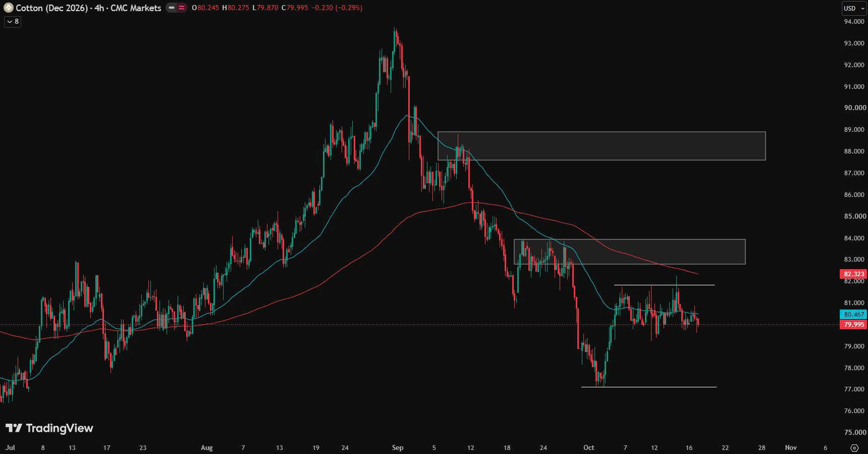Click the close value C79.995 in the header
Screen dimensions: 868x454
(x=295, y=8)
